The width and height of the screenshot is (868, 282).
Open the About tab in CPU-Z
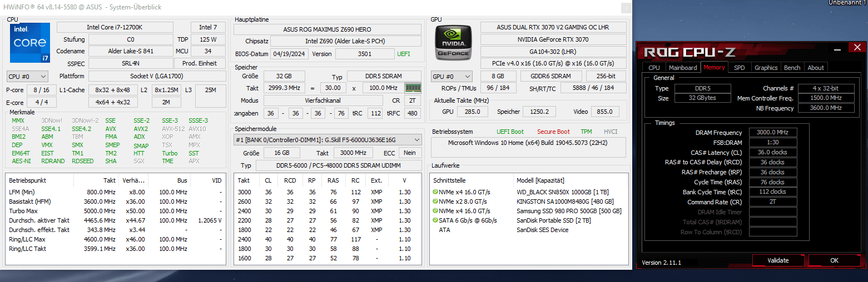tap(816, 68)
